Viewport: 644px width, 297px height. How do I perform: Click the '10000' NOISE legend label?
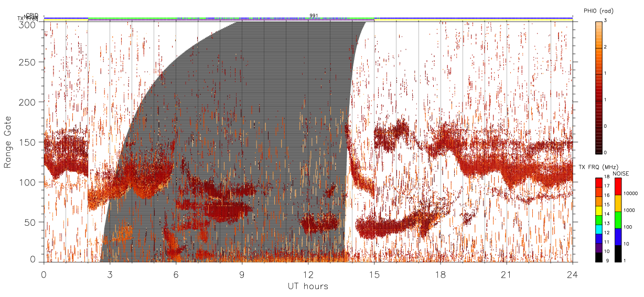pos(631,193)
